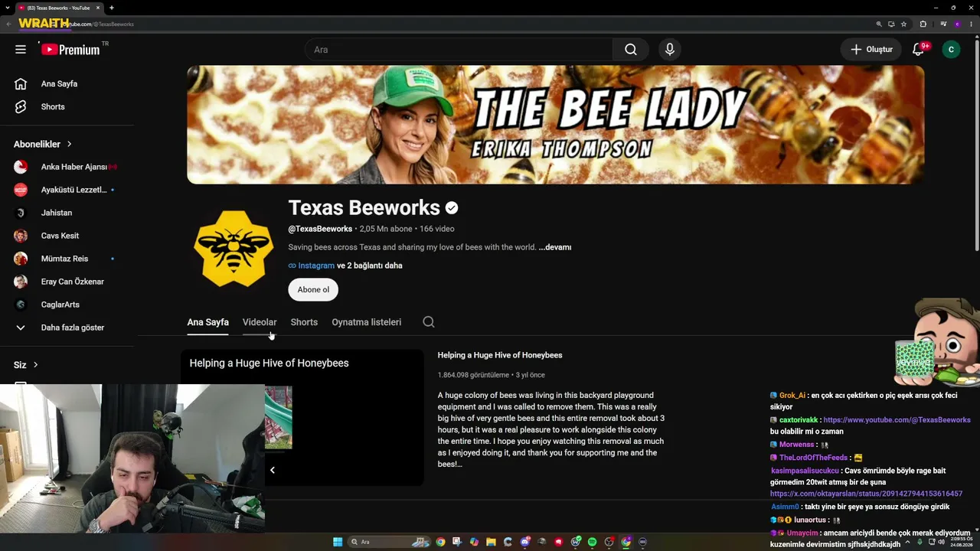Screen dimensions: 980x551
Task: Expand the Abonelikler section chevron
Action: (x=69, y=144)
